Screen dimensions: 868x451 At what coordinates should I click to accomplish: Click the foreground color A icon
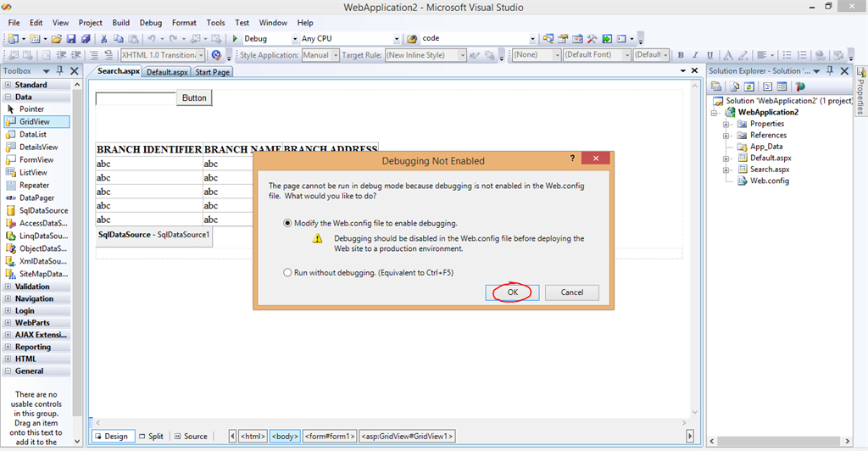pos(728,55)
